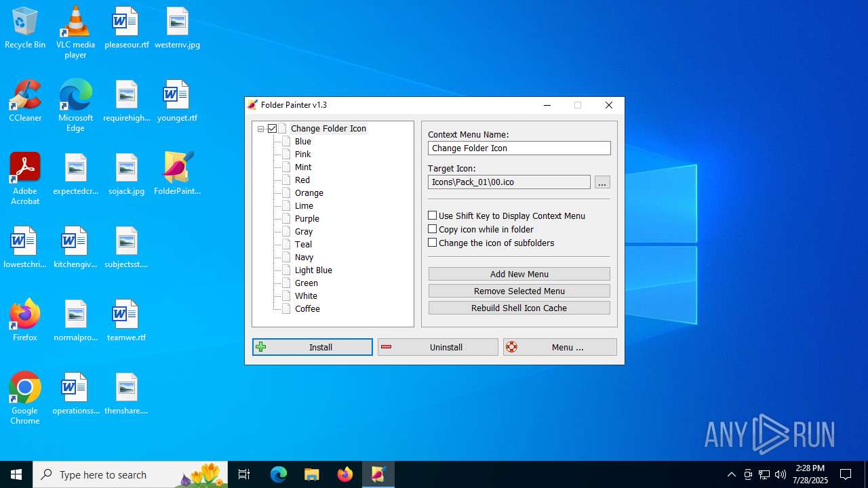Image resolution: width=868 pixels, height=488 pixels.
Task: Select westernv.jpg image on desktop
Action: pos(177,28)
